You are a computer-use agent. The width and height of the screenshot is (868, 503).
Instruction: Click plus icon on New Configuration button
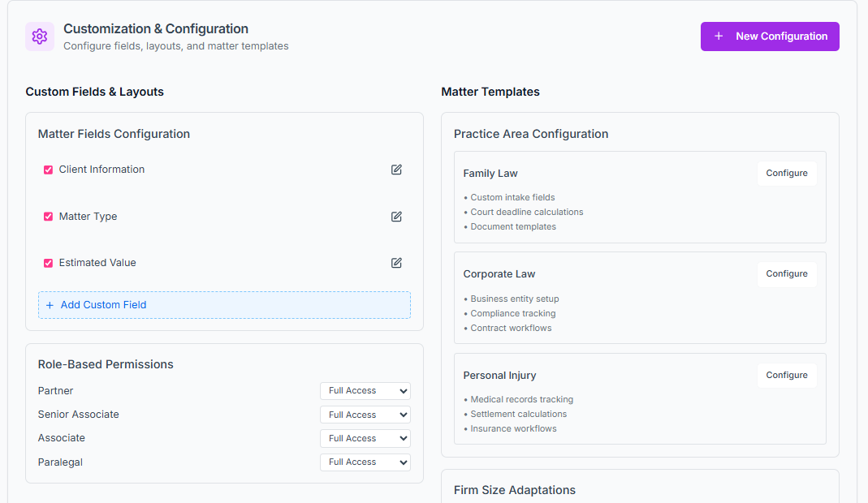click(x=719, y=37)
